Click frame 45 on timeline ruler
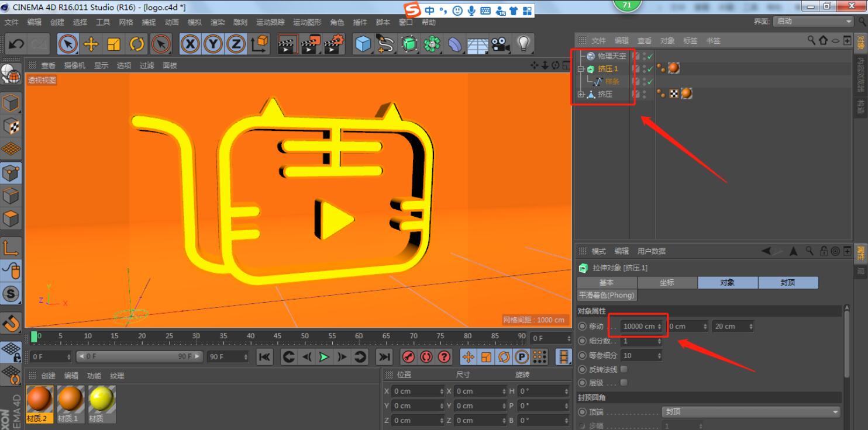Image resolution: width=868 pixels, height=430 pixels. point(277,337)
